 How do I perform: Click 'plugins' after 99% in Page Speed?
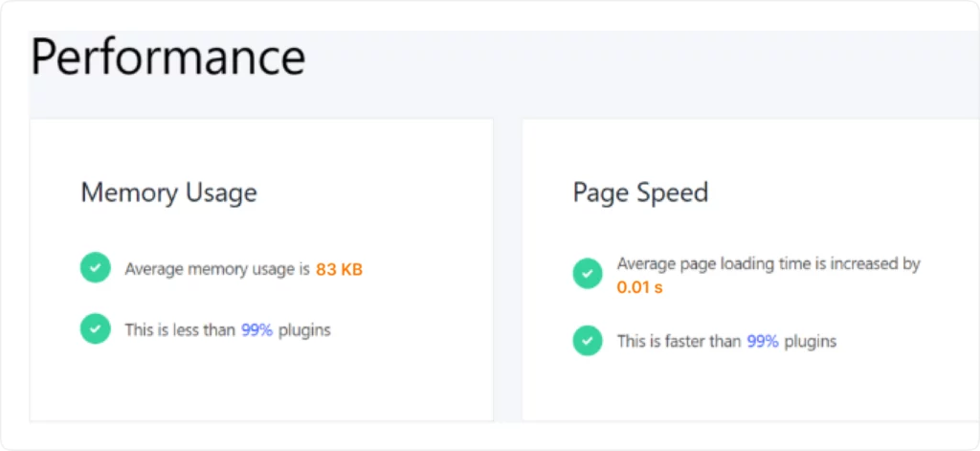(x=810, y=341)
